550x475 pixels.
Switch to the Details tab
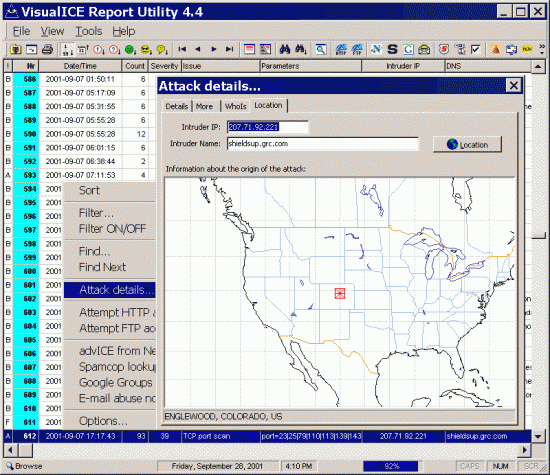(177, 106)
